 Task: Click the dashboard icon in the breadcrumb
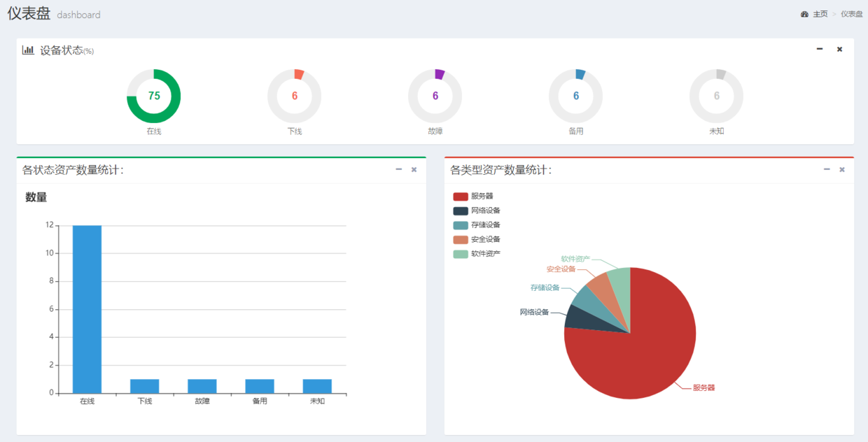[804, 14]
